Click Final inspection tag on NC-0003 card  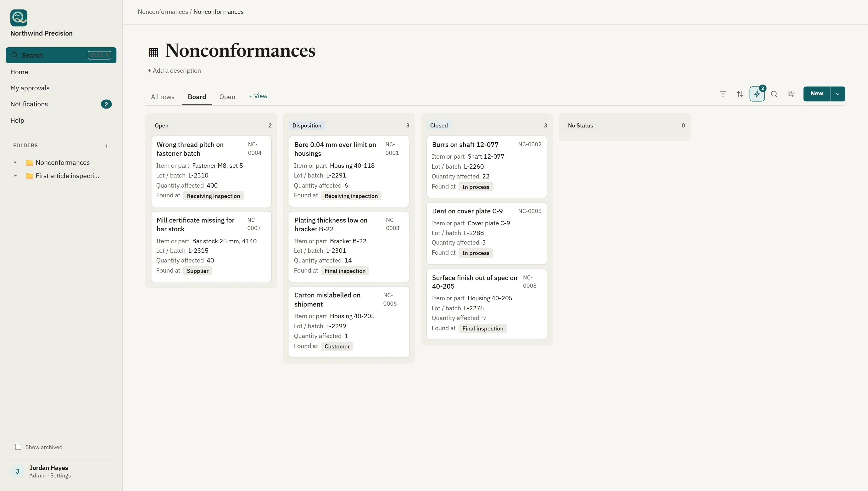[345, 271]
